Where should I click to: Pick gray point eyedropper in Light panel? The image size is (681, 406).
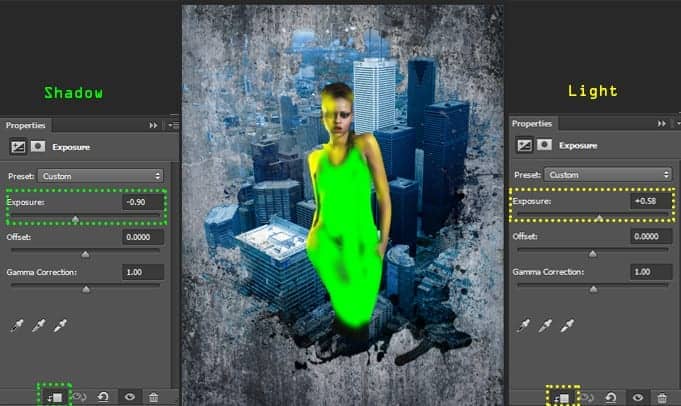545,325
